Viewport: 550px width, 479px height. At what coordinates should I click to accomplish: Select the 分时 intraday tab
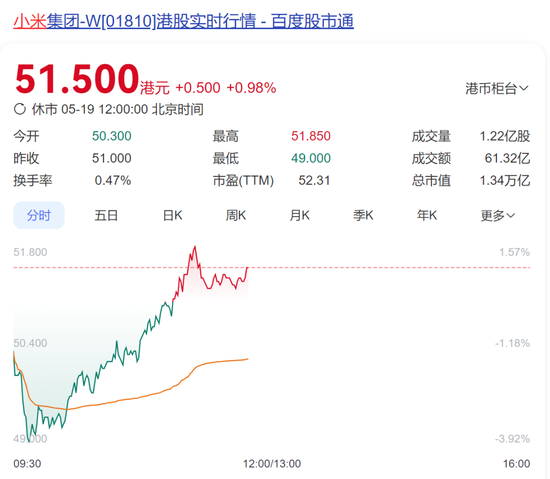point(39,215)
